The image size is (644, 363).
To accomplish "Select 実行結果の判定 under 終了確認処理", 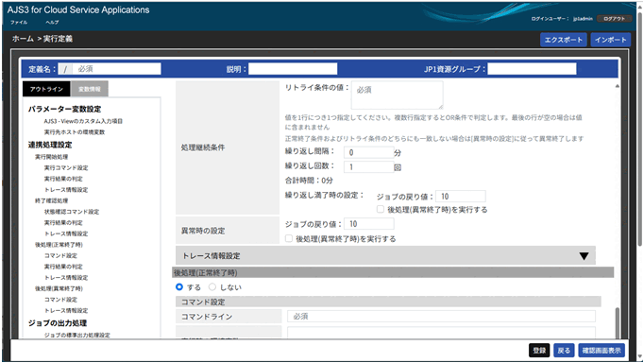I will point(63,222).
